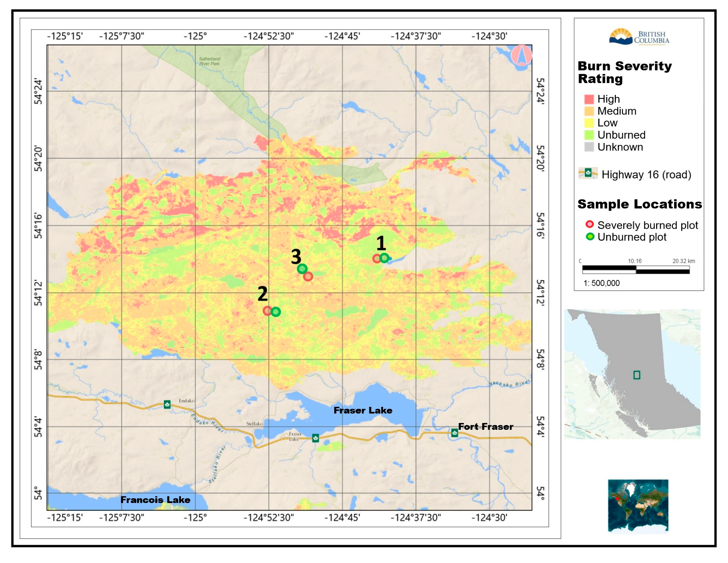Click the highway shield below Fraser Lake
The width and height of the screenshot is (728, 563).
pos(316,438)
